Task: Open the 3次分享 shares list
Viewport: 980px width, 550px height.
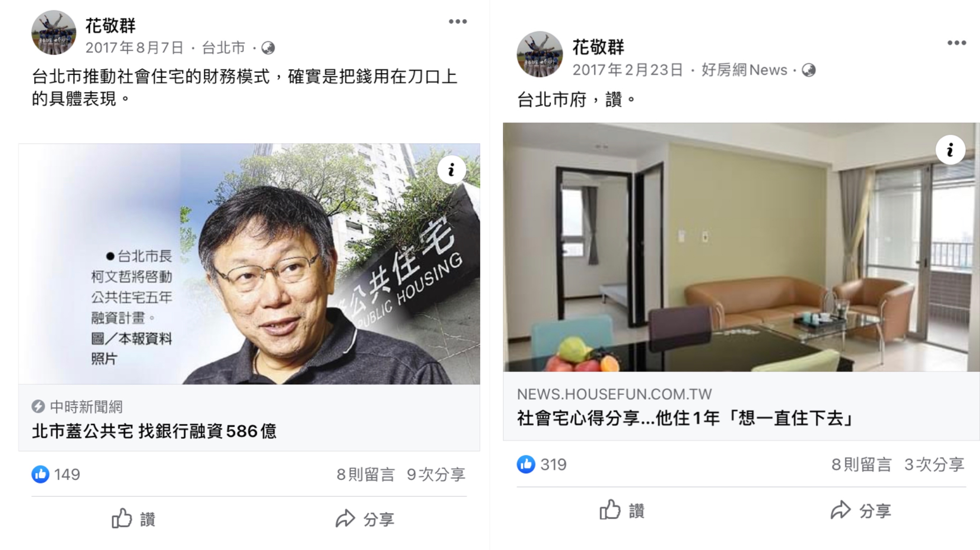Action: coord(934,465)
